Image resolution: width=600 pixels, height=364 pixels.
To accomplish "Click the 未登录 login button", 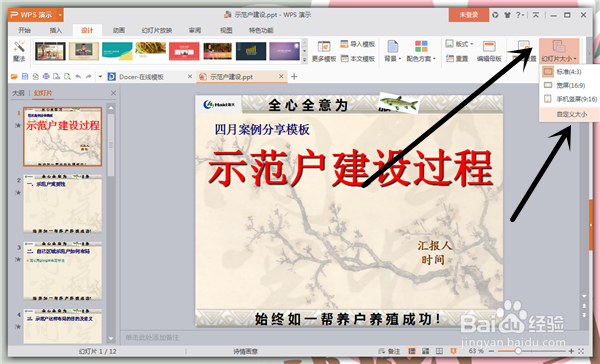I will pyautogui.click(x=469, y=15).
